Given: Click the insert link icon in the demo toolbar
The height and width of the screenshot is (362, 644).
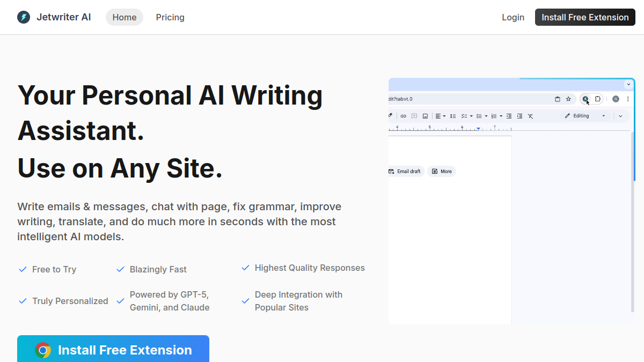Looking at the screenshot, I should pyautogui.click(x=403, y=116).
